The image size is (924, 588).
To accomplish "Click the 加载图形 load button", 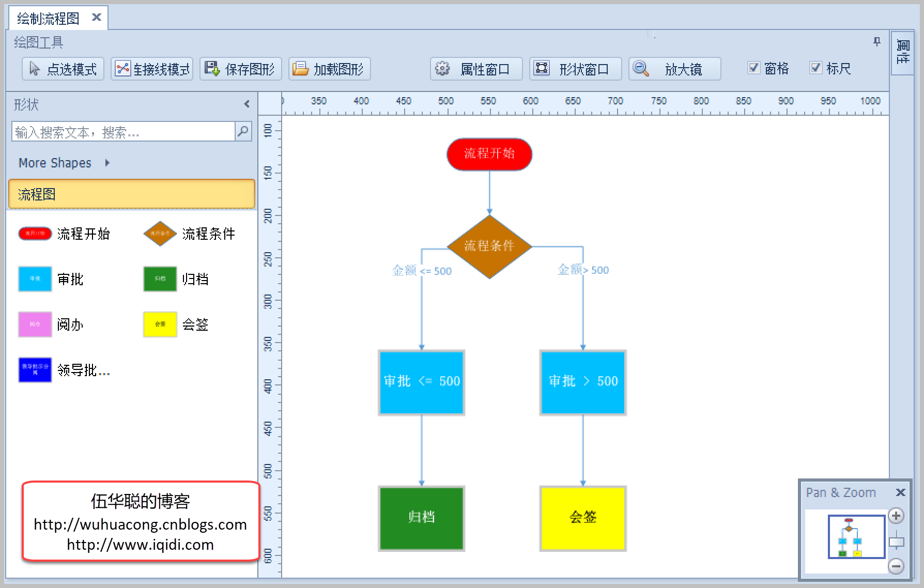I will tap(330, 69).
